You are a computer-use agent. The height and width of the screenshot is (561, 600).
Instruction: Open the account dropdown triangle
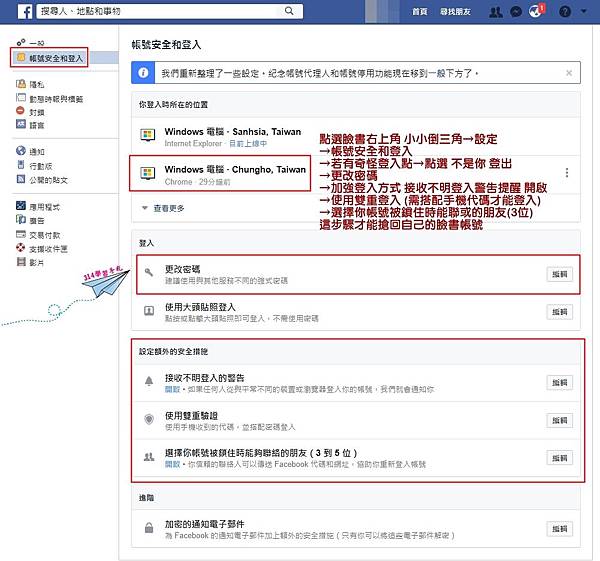584,11
